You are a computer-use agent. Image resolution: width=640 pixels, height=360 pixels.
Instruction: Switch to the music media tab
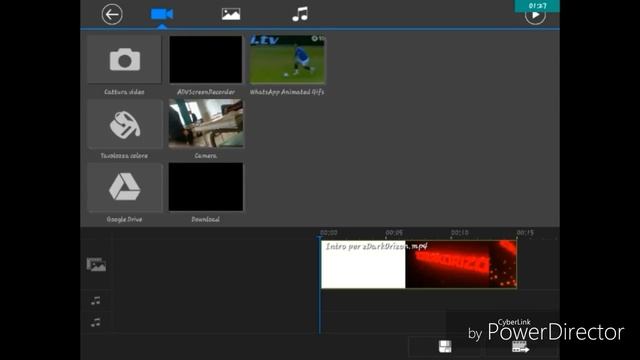pos(300,14)
